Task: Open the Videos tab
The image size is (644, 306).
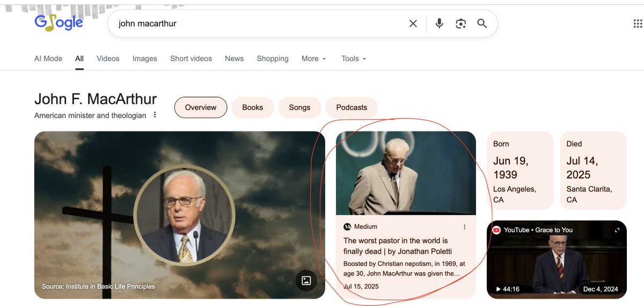Action: tap(108, 58)
